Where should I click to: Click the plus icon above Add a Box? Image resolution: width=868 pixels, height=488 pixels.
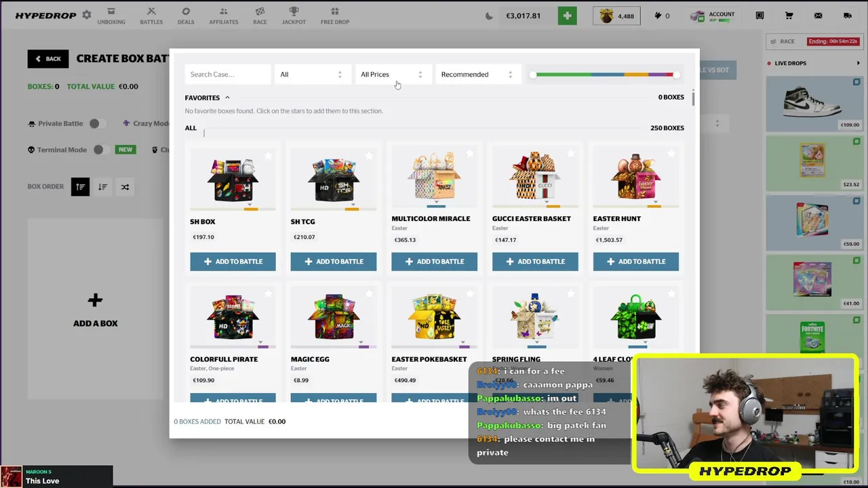[x=95, y=300]
